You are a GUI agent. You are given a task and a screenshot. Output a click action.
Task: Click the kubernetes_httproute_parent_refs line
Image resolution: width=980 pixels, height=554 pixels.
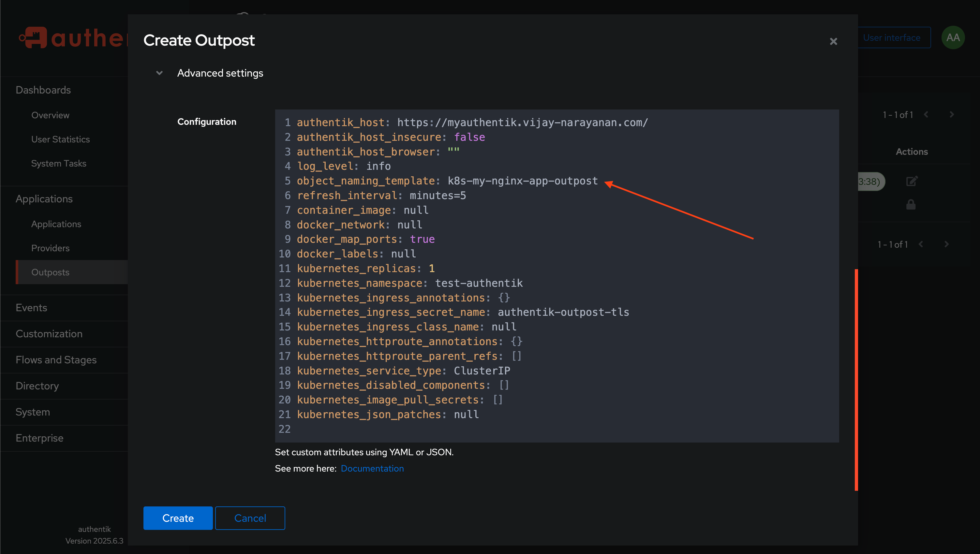tap(409, 356)
